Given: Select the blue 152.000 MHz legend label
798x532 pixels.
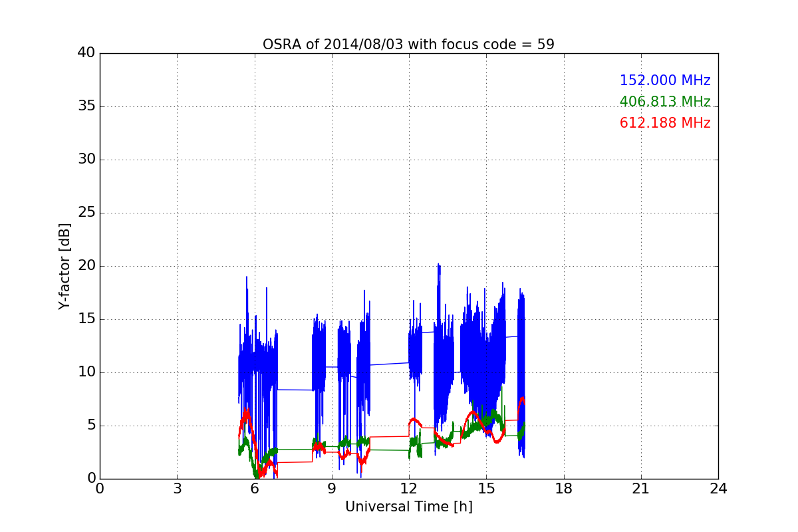Looking at the screenshot, I should click(665, 80).
